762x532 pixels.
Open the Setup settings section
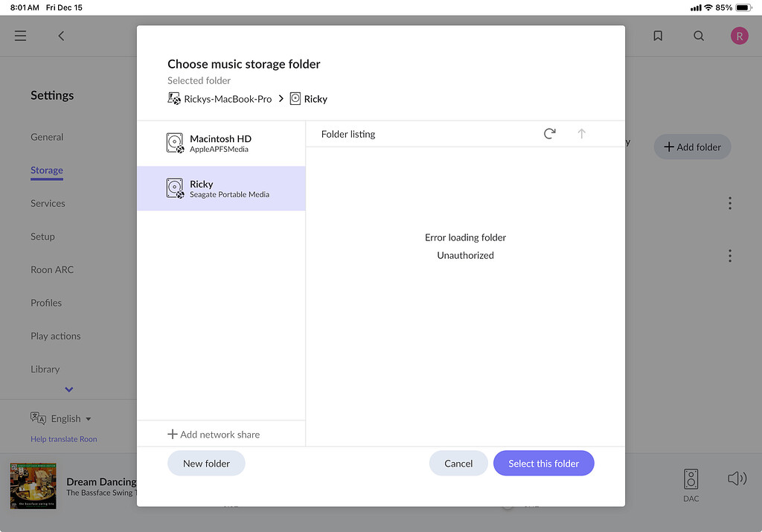(42, 237)
